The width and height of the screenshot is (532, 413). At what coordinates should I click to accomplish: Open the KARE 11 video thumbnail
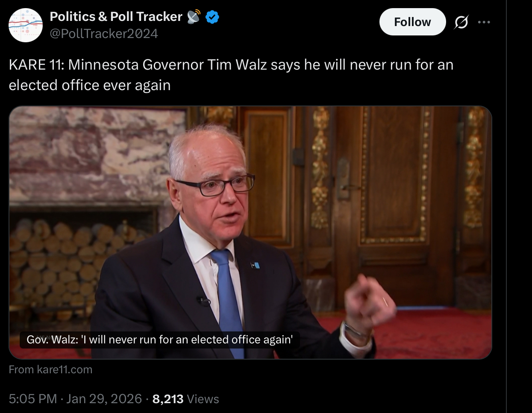pyautogui.click(x=250, y=232)
